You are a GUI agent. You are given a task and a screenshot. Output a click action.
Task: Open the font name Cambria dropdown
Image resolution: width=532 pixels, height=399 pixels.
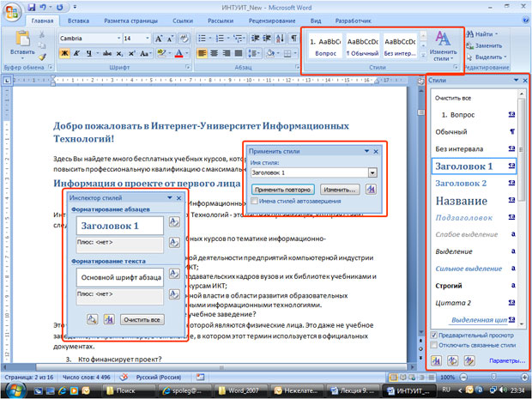coord(118,39)
